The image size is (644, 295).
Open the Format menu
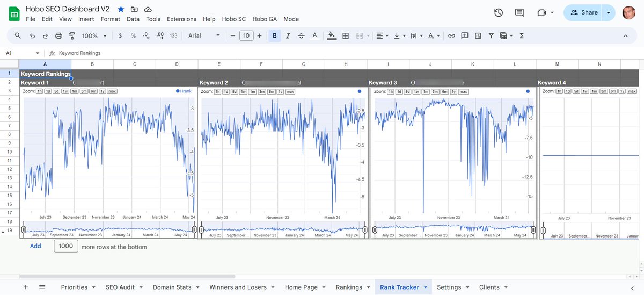click(111, 19)
